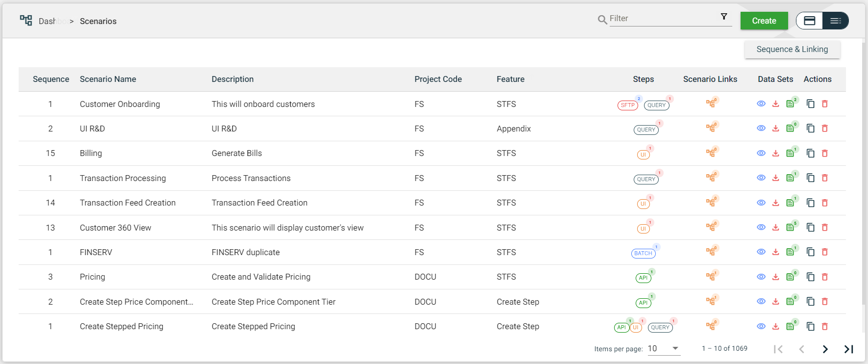This screenshot has height=364, width=868.
Task: Go to the next page of scenarios
Action: [825, 349]
